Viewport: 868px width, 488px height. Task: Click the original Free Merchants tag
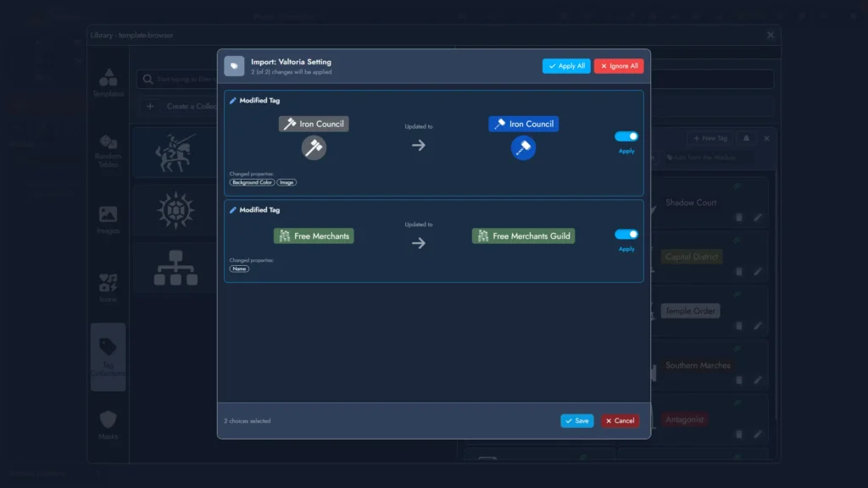[314, 236]
